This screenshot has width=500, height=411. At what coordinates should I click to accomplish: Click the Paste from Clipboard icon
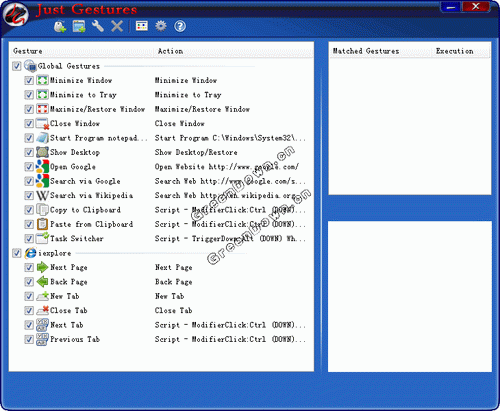[x=42, y=224]
